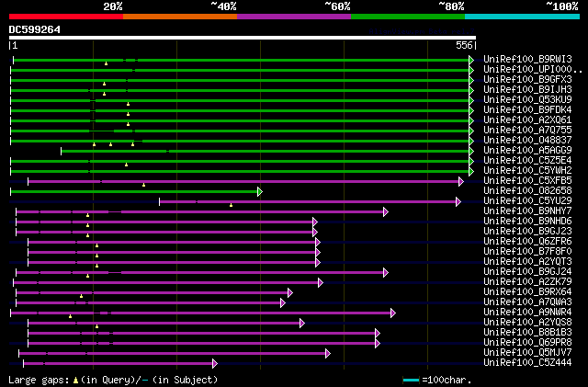
Task: Select the UniRef100_B7F8F0 label
Action: (527, 252)
